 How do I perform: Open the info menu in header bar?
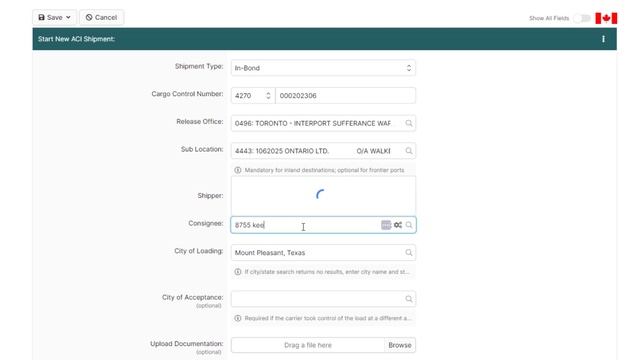coord(603,39)
